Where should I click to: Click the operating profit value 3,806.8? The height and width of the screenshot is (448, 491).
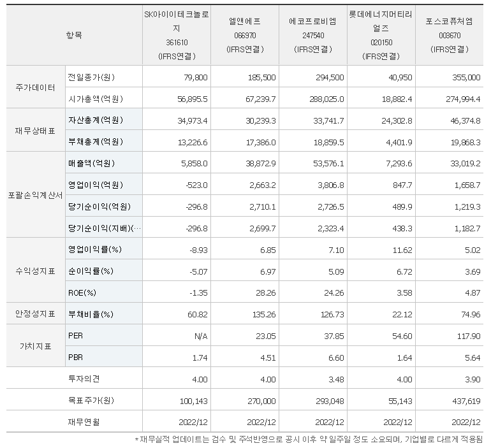[331, 185]
